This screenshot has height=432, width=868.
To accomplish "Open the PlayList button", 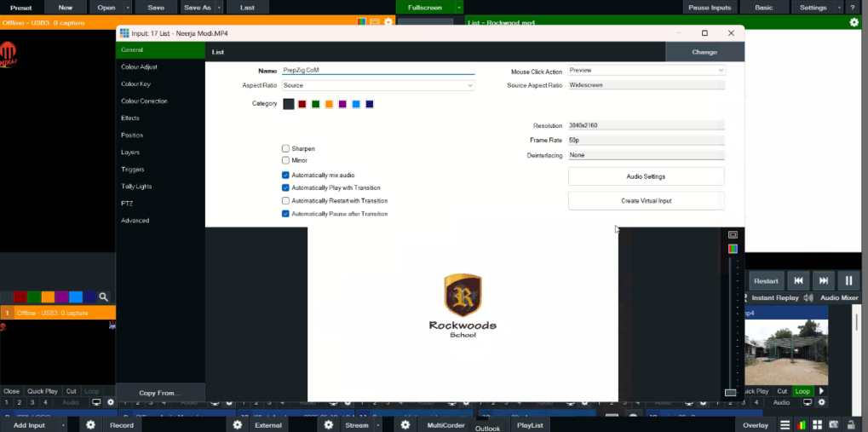I will pos(530,425).
